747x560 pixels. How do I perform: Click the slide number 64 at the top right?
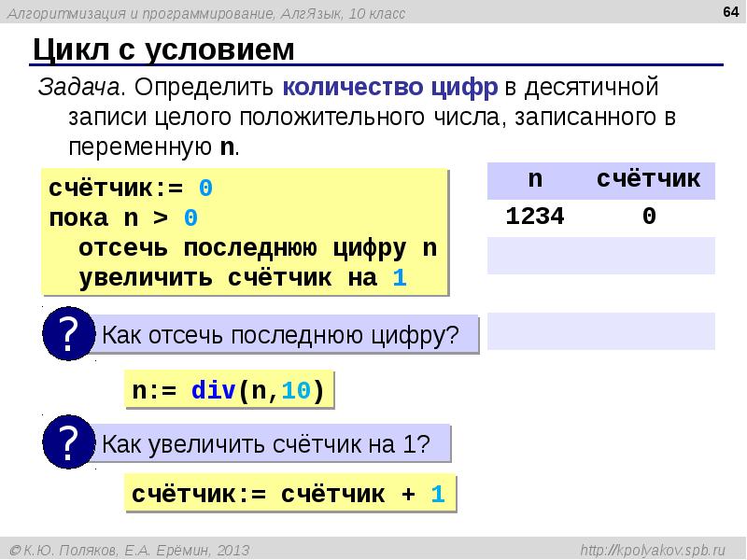tap(722, 12)
